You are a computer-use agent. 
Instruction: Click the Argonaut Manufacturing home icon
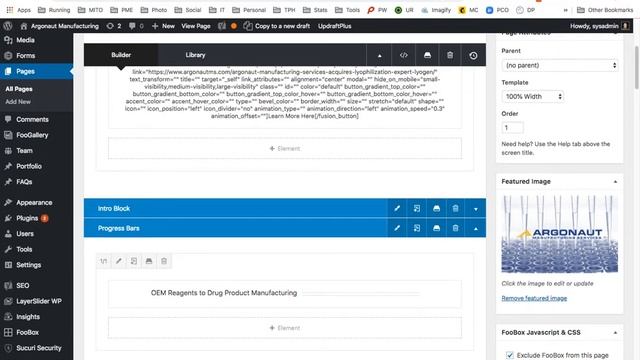point(24,26)
